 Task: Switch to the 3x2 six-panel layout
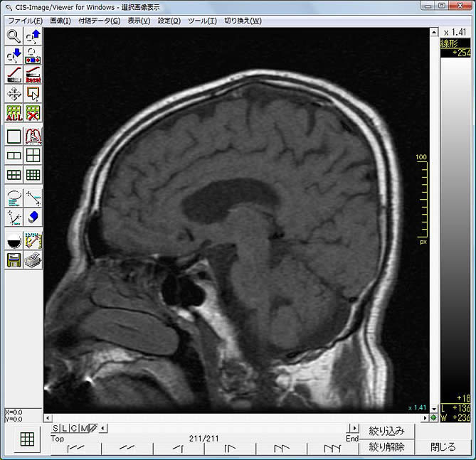[14, 175]
